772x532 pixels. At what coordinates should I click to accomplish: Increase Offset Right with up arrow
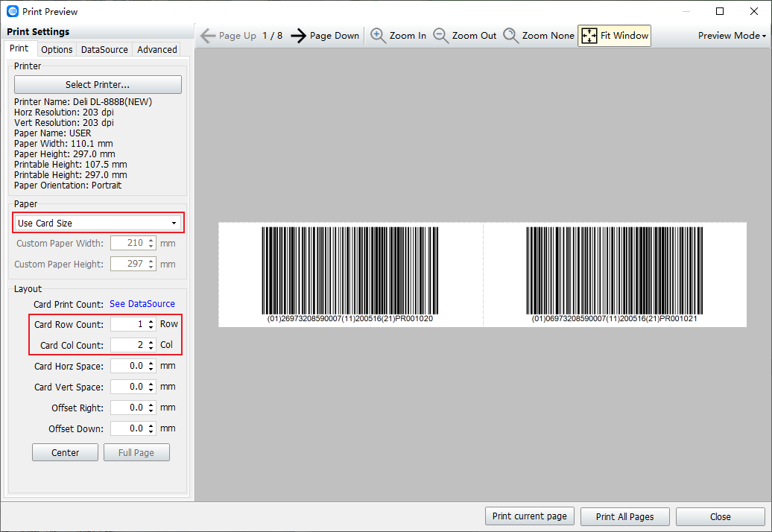click(x=151, y=405)
